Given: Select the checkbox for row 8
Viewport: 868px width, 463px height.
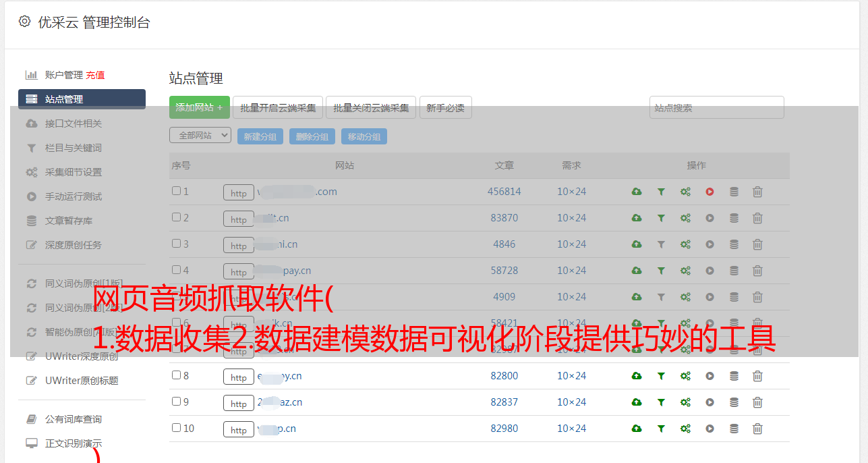Looking at the screenshot, I should pos(176,375).
